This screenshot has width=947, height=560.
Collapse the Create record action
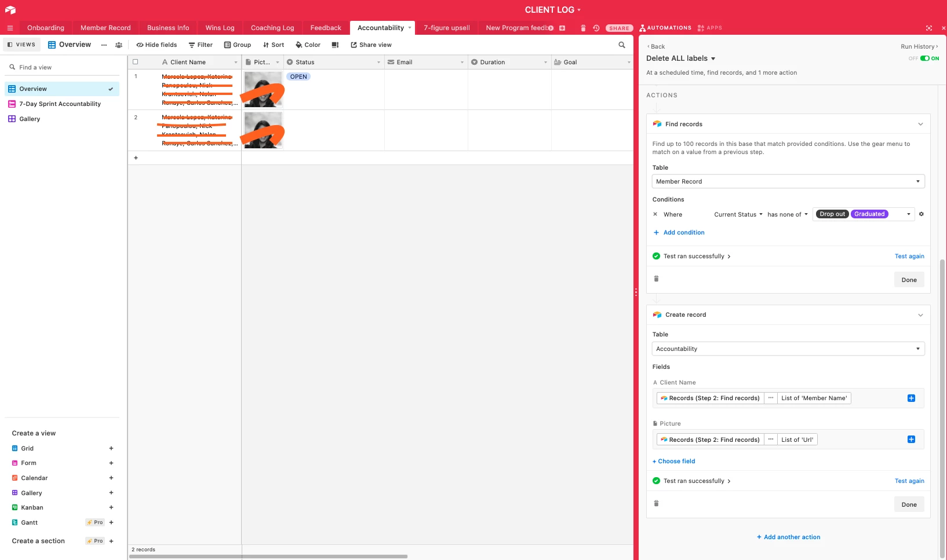point(920,315)
